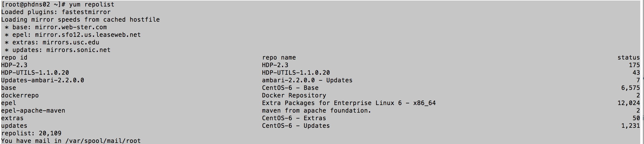Click the 12,024 epel package count
The image size is (644, 144).
pyautogui.click(x=628, y=103)
